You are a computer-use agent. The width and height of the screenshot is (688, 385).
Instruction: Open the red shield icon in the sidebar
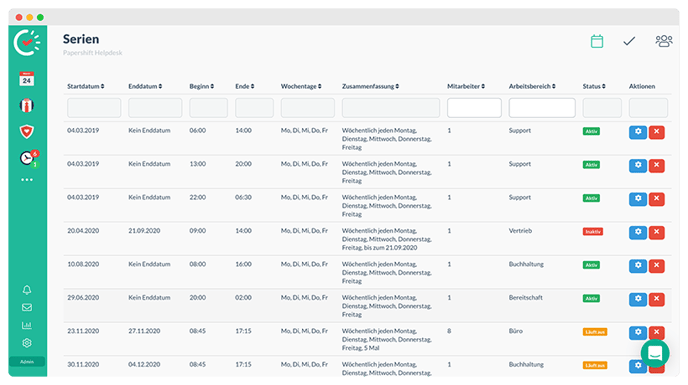(27, 131)
